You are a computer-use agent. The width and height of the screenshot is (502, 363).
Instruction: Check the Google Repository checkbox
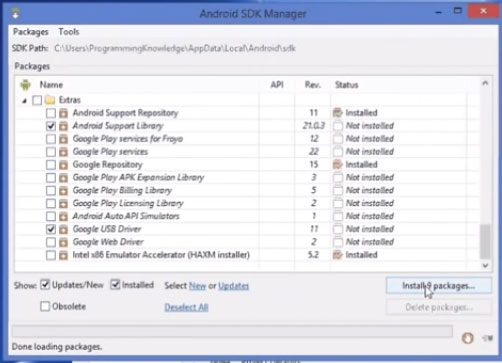coord(51,165)
